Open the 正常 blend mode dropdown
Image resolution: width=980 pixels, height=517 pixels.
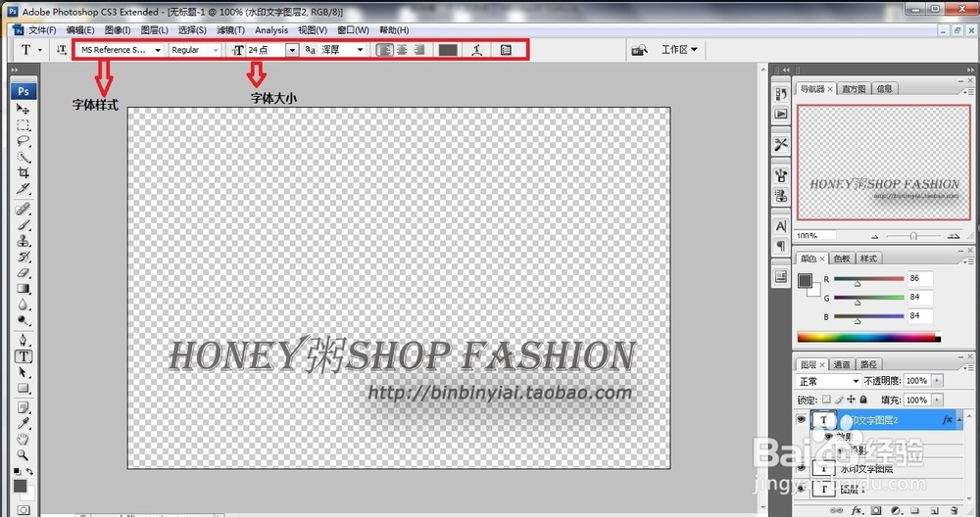pos(828,381)
